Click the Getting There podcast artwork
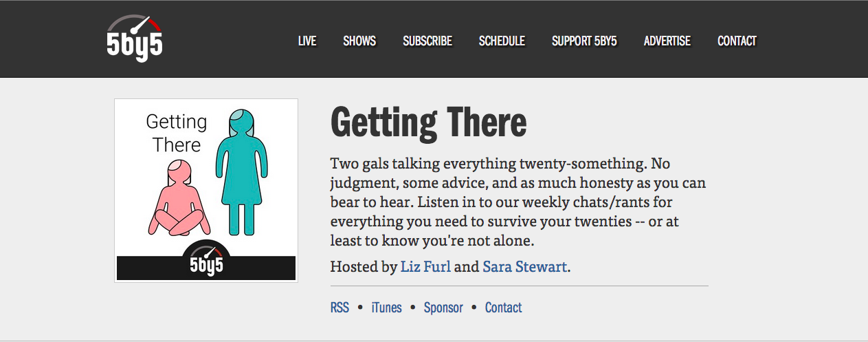 206,191
